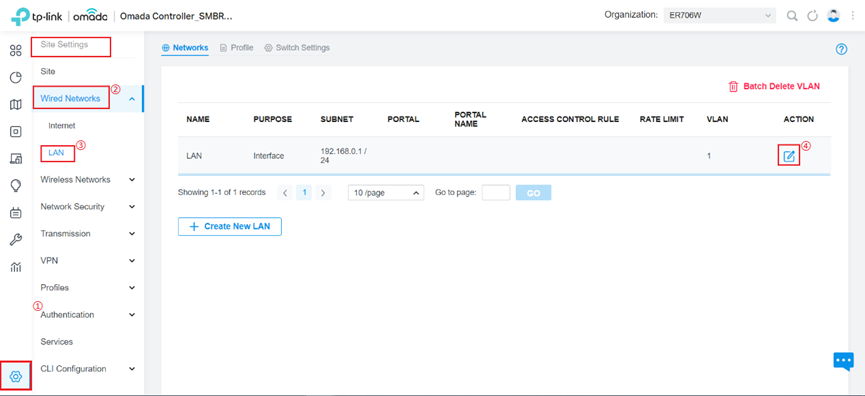Expand the VPN section

[132, 261]
